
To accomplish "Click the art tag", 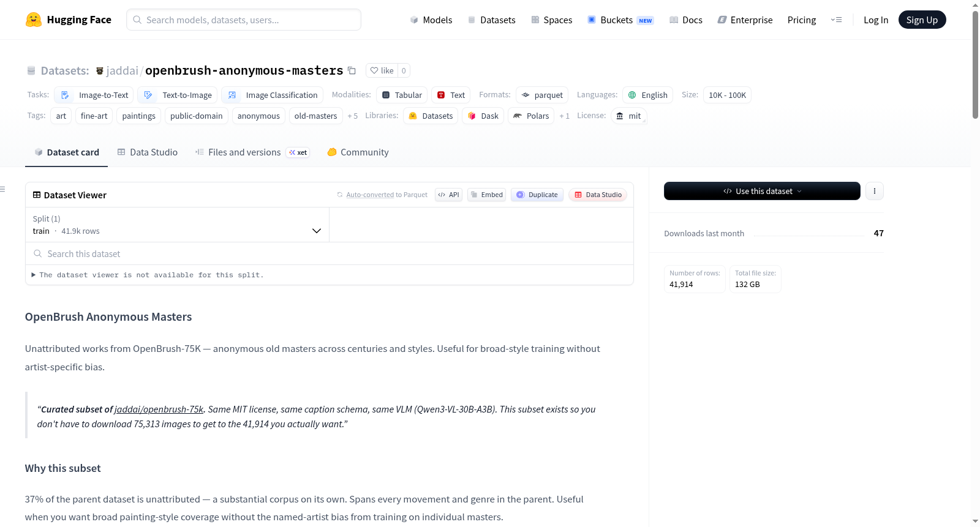I will point(61,116).
